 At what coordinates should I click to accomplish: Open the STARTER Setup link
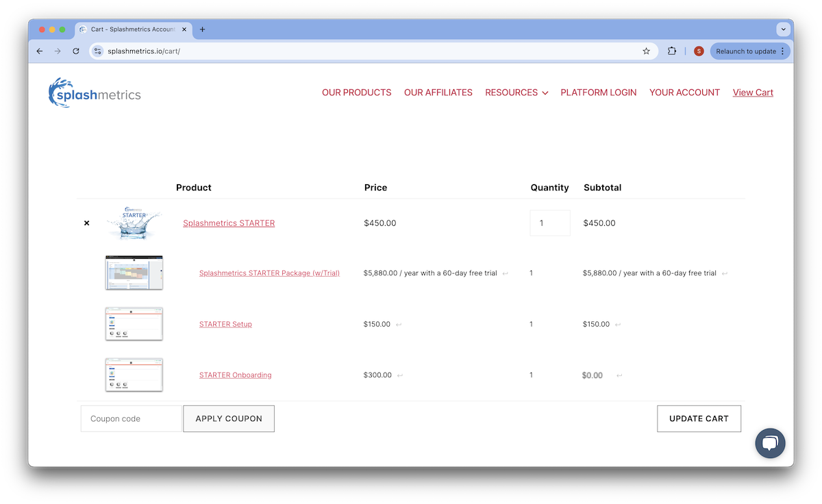coord(225,324)
